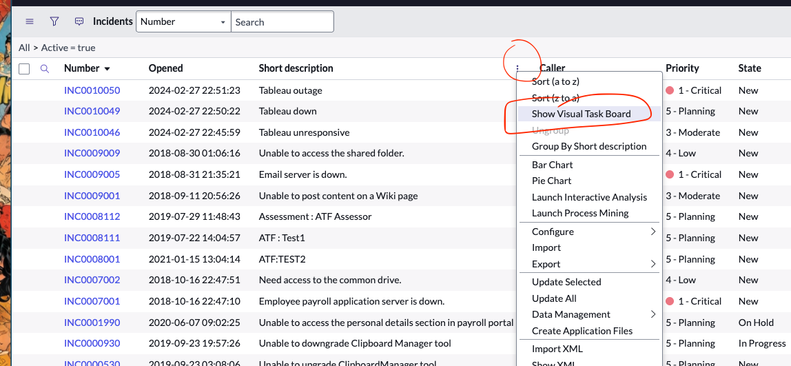791x366 pixels.
Task: Click '1 - Critical' priority for INC0010050
Action: tap(694, 91)
